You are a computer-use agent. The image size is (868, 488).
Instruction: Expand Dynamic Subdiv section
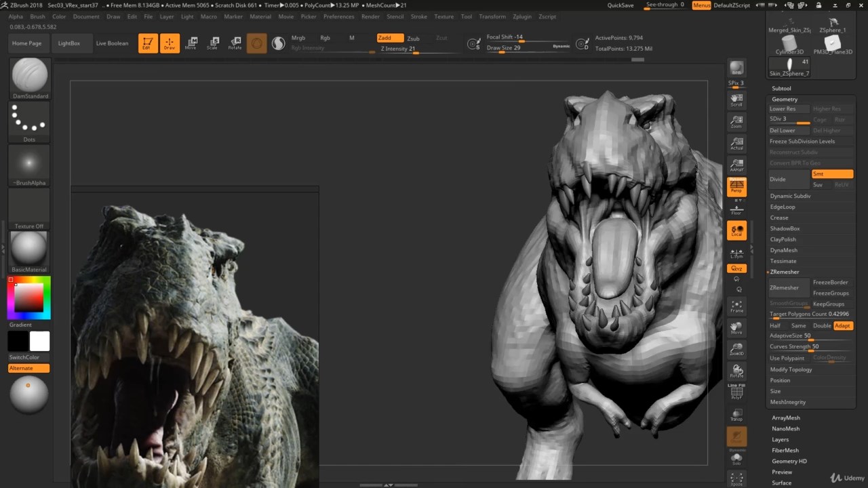[790, 196]
